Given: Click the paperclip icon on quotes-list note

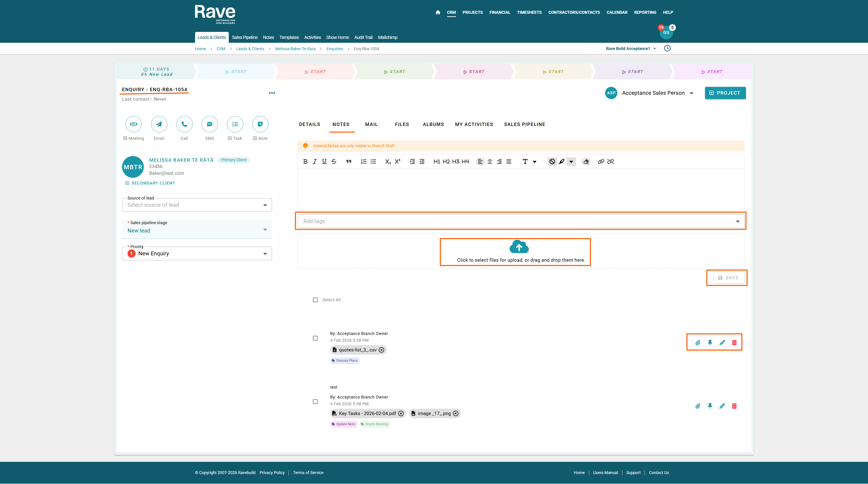Looking at the screenshot, I should click(x=698, y=342).
